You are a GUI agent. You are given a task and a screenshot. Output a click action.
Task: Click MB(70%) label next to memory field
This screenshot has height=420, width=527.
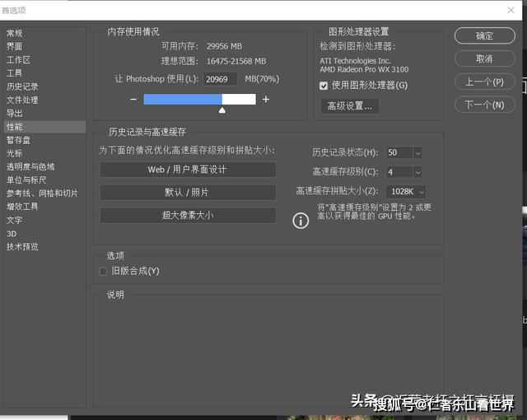point(262,79)
